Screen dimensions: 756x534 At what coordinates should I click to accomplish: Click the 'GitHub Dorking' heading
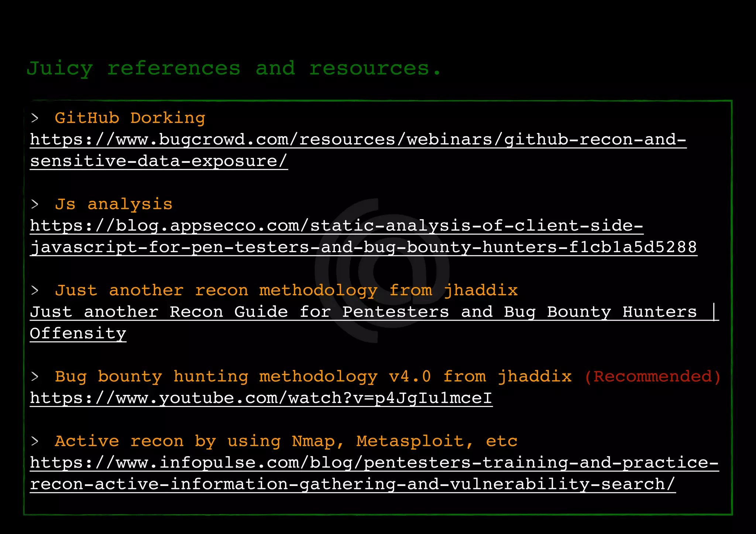point(130,118)
